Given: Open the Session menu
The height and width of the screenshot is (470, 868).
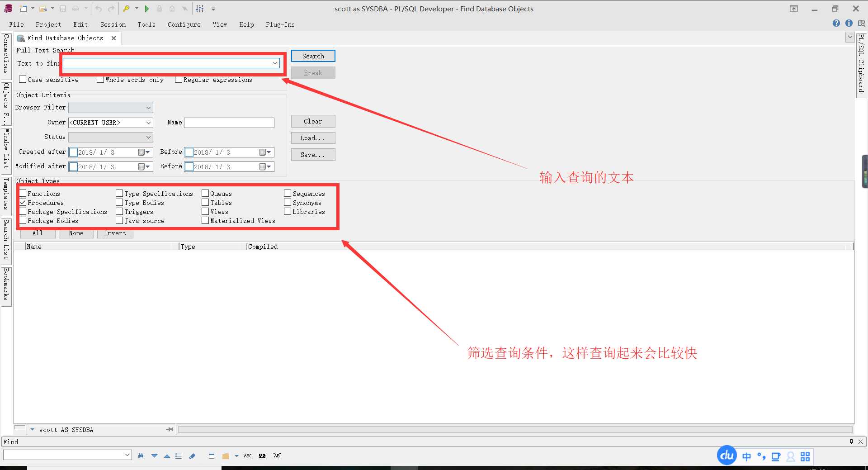Looking at the screenshot, I should (x=113, y=24).
